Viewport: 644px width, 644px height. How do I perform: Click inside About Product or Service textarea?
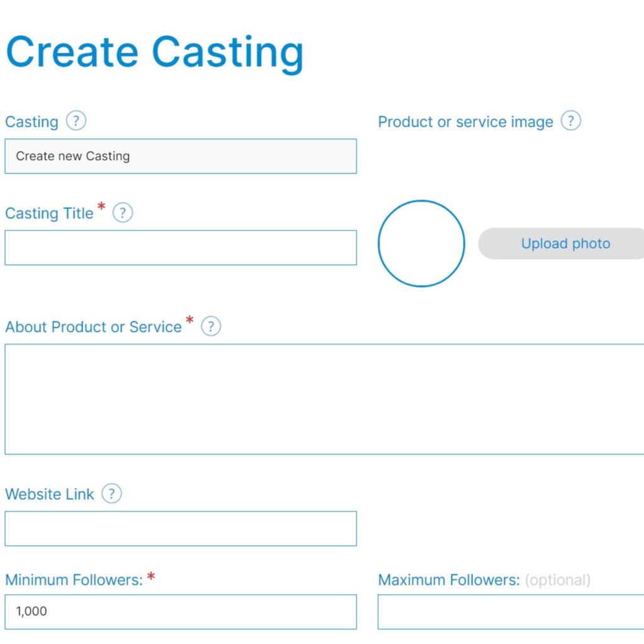(x=325, y=399)
